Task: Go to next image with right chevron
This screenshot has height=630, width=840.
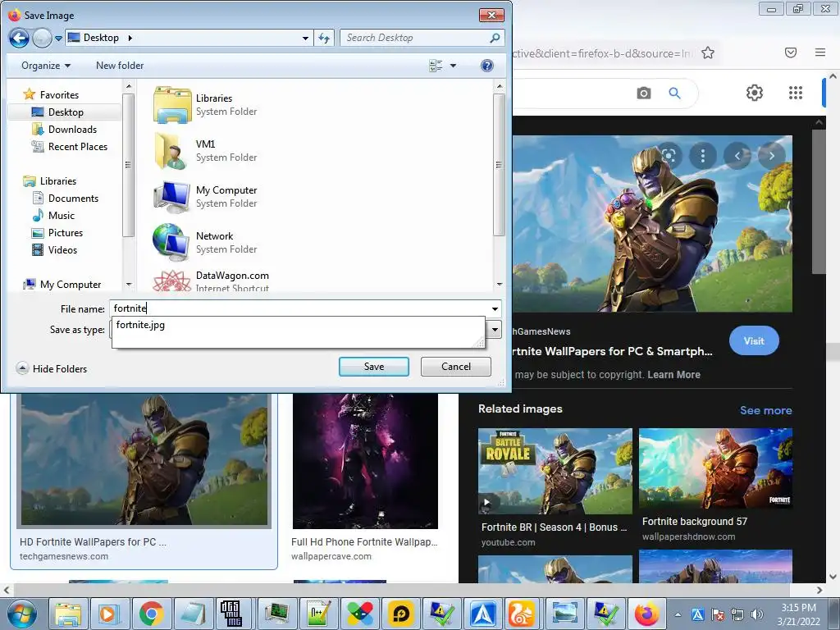Action: 771,156
